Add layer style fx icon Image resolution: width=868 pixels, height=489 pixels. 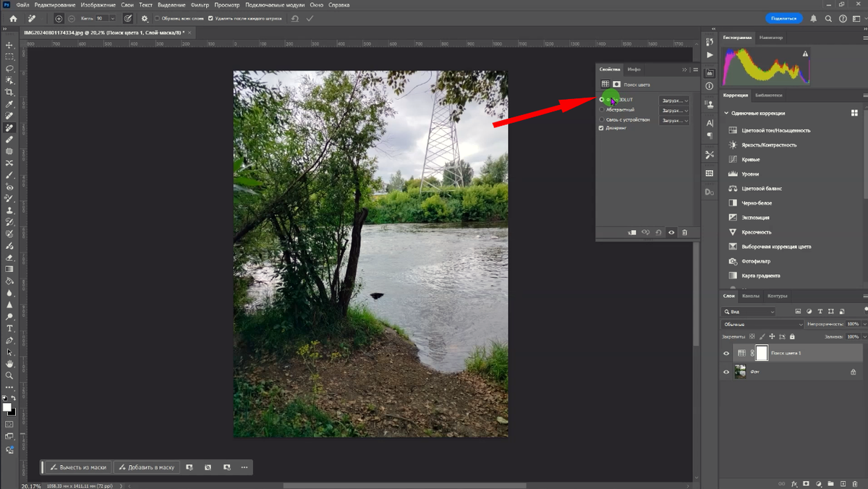(x=794, y=483)
